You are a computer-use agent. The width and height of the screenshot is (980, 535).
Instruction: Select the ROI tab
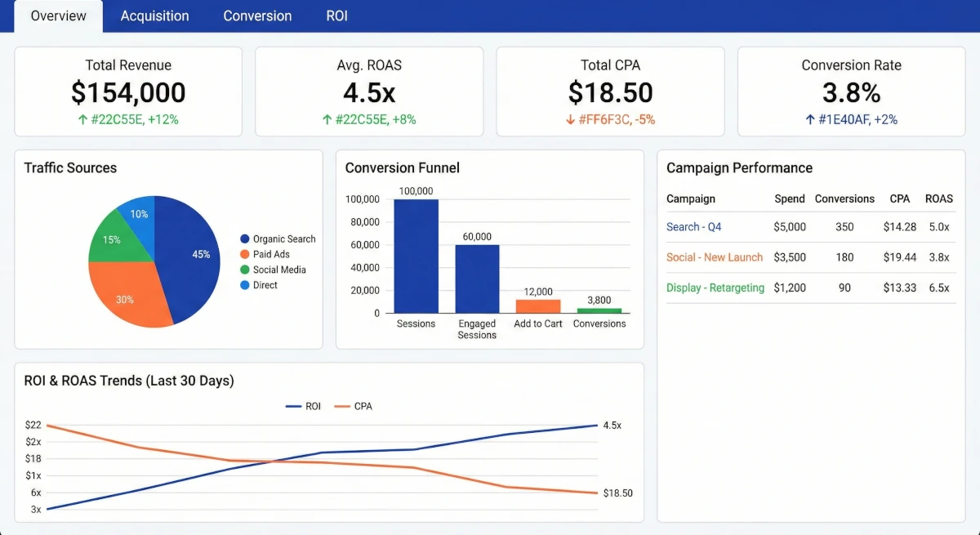pyautogui.click(x=336, y=16)
